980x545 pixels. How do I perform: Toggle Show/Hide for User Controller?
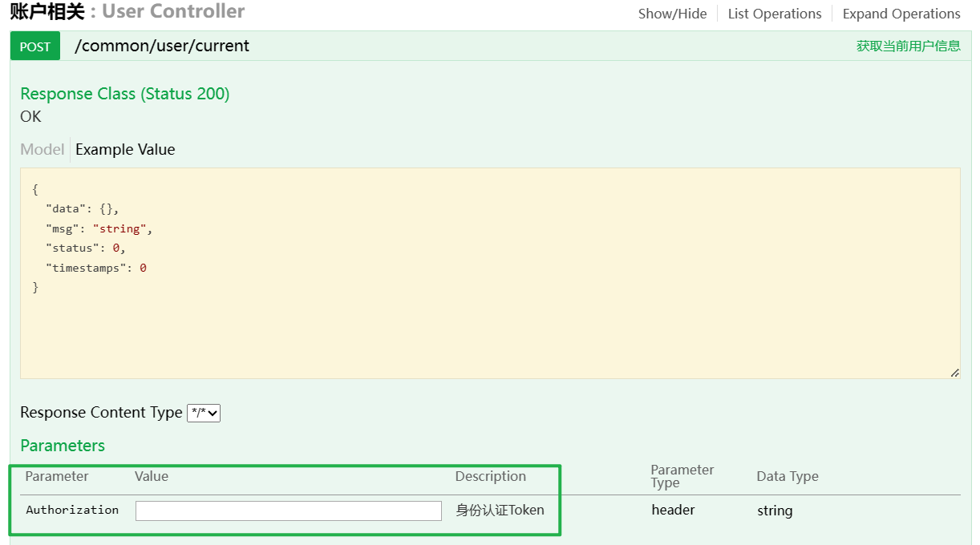tap(672, 14)
